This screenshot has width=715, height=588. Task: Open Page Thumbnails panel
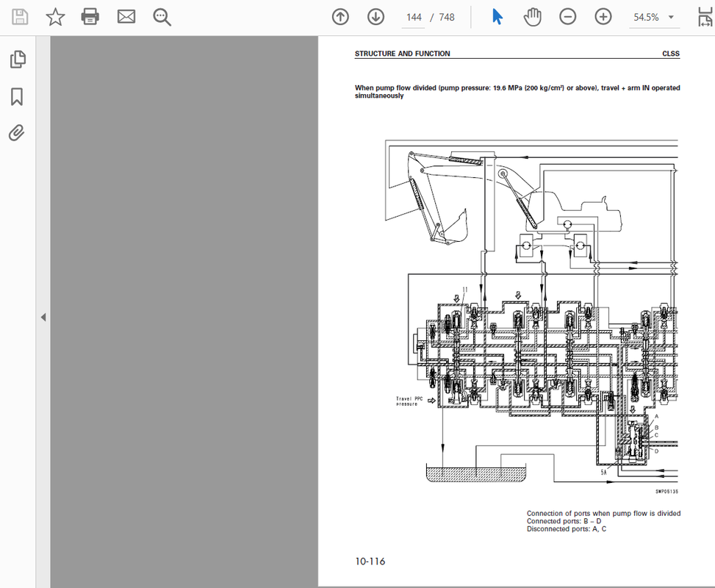18,60
